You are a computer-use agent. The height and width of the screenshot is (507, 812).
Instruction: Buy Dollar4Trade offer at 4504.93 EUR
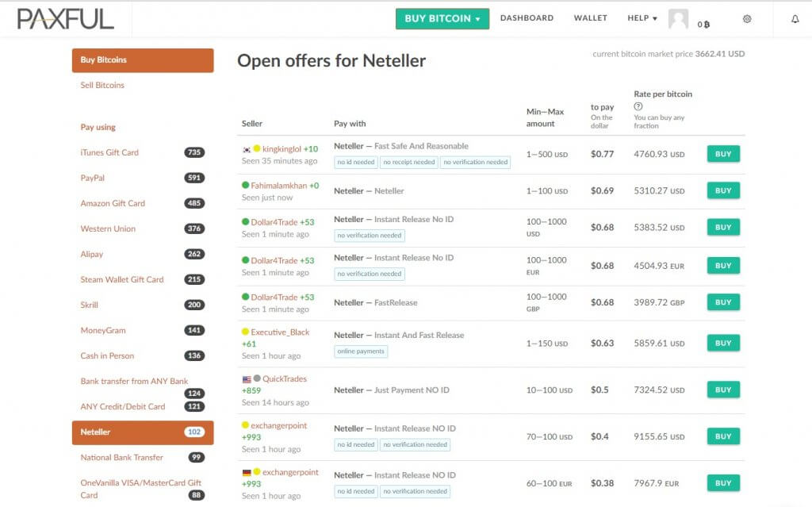click(x=723, y=266)
